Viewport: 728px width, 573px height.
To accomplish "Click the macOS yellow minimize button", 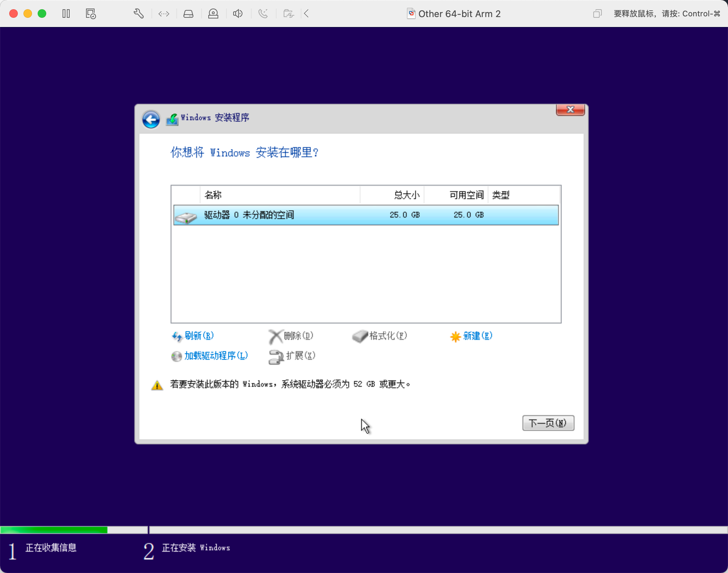I will coord(28,14).
